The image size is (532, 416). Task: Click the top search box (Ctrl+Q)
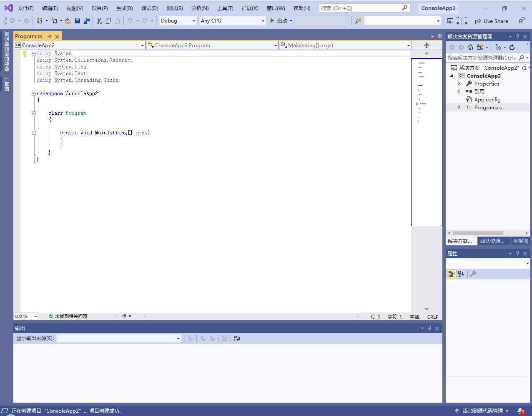pyautogui.click(x=364, y=8)
